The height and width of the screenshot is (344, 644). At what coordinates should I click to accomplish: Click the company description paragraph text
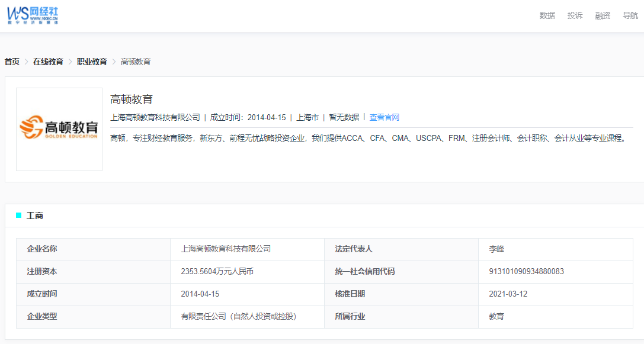tap(367, 138)
